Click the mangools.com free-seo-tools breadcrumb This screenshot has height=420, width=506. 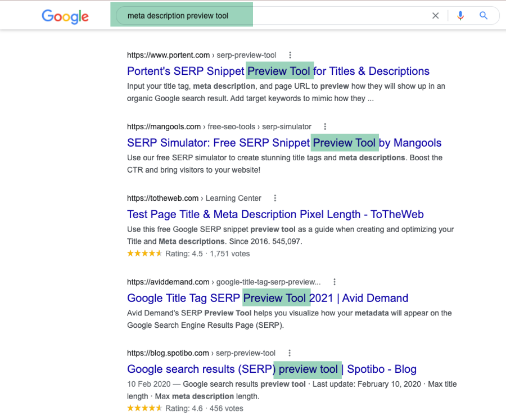[x=219, y=127]
